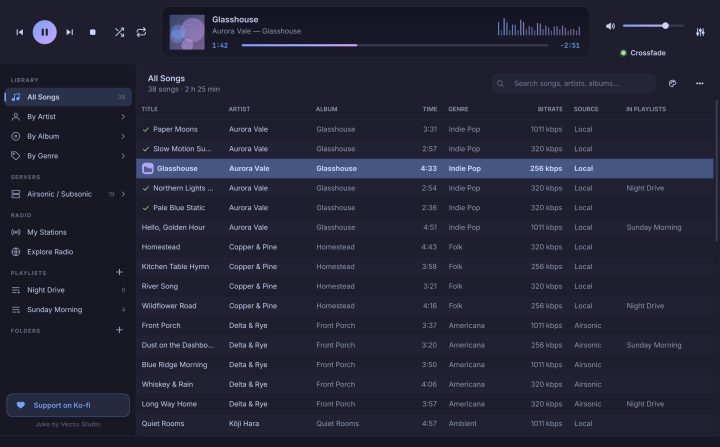Add a new playlist with plus icon
720x447 pixels.
pos(119,272)
